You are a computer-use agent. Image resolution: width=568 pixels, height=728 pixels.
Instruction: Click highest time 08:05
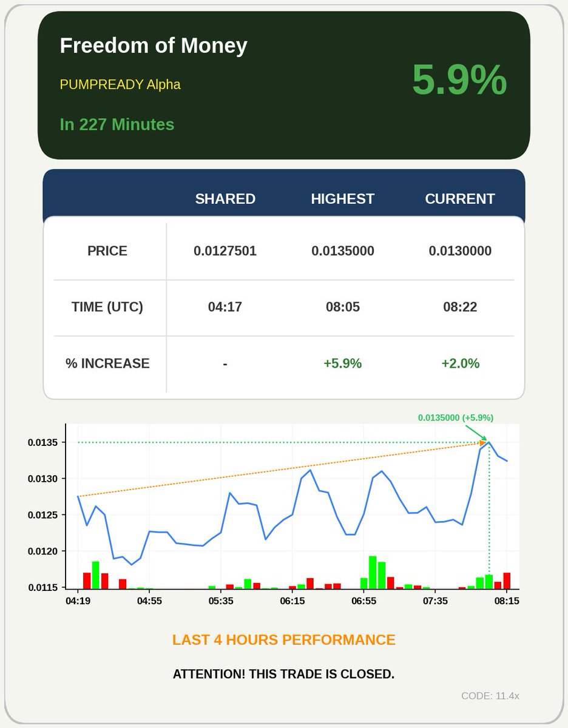click(343, 307)
